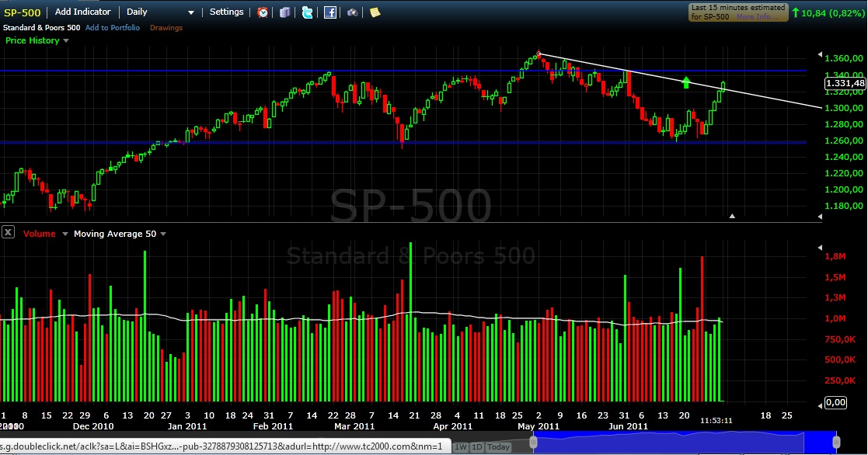Follow the More Info link

754,16
